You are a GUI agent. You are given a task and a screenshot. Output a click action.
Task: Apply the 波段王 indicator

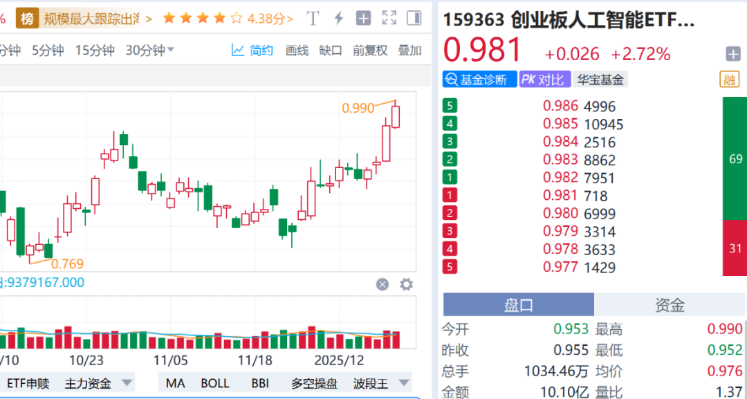(x=371, y=383)
